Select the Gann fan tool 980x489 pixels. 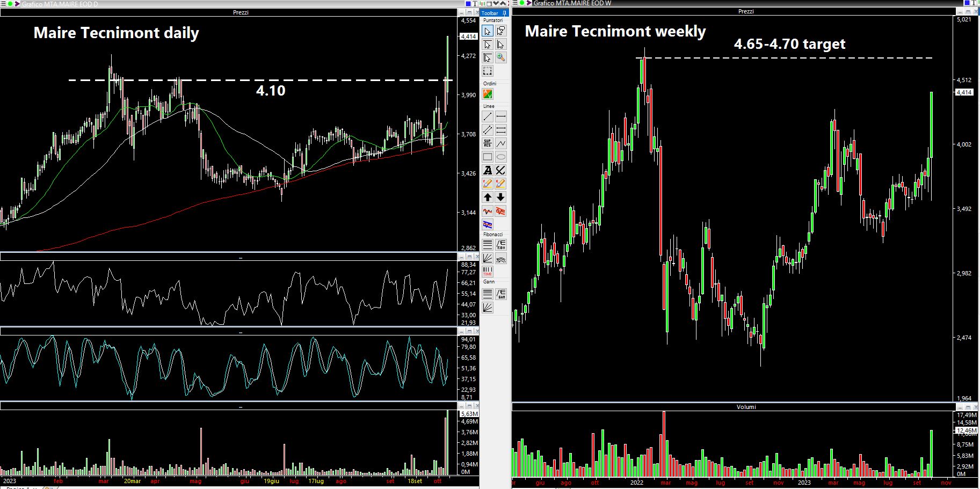pos(488,307)
